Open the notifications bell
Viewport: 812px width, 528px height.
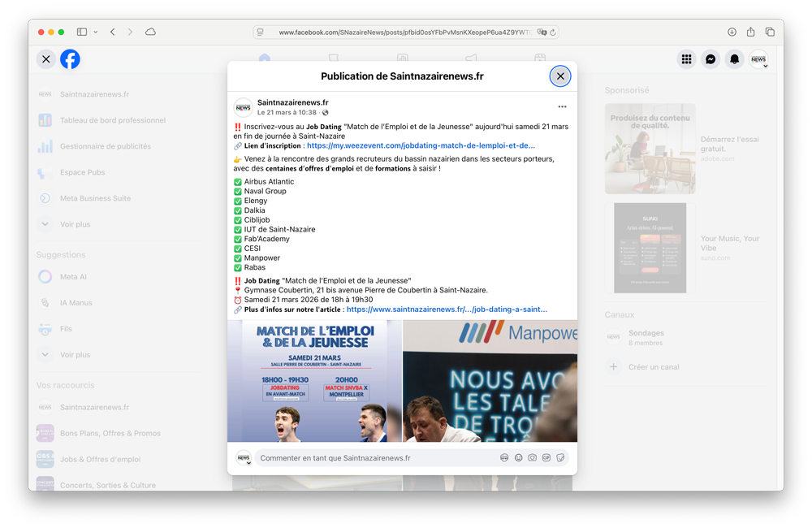(735, 58)
